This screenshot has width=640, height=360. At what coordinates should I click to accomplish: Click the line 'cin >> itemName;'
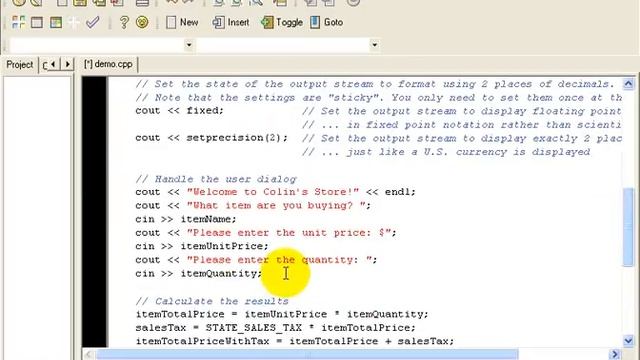[x=186, y=219]
